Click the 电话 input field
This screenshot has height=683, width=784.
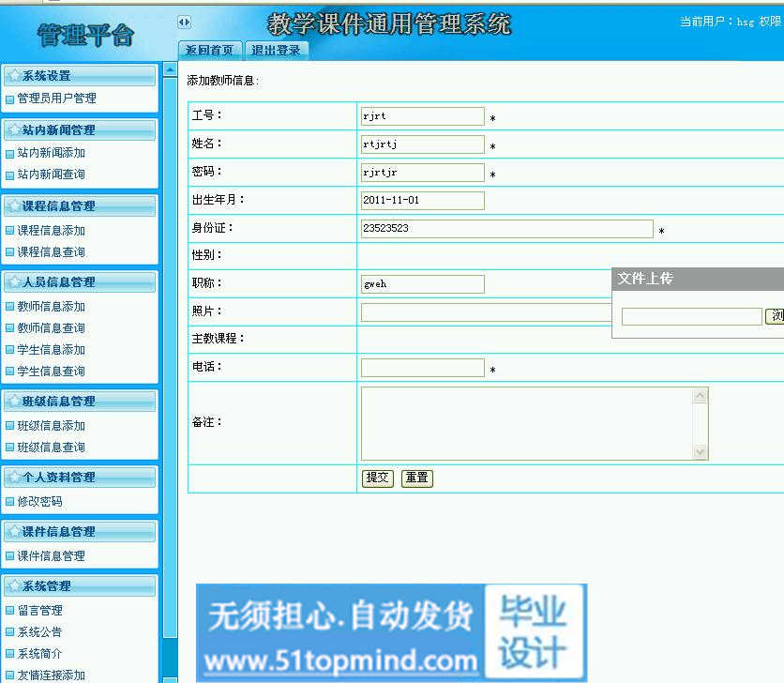coord(423,368)
